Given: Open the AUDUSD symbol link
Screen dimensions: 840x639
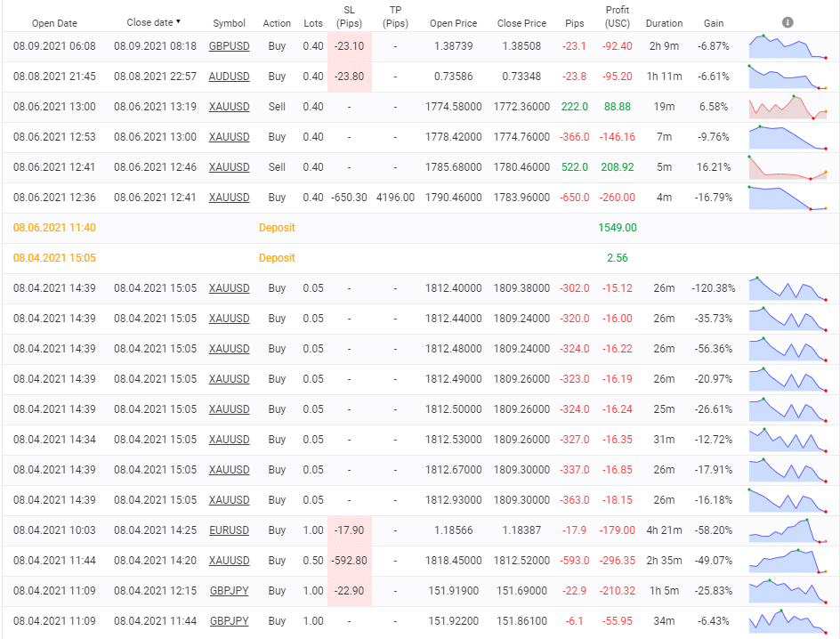Looking at the screenshot, I should point(229,77).
